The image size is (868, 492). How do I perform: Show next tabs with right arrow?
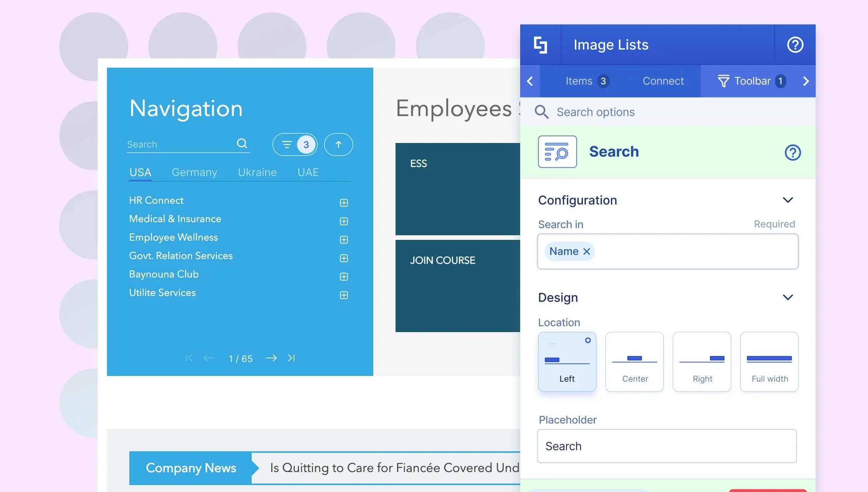point(806,81)
